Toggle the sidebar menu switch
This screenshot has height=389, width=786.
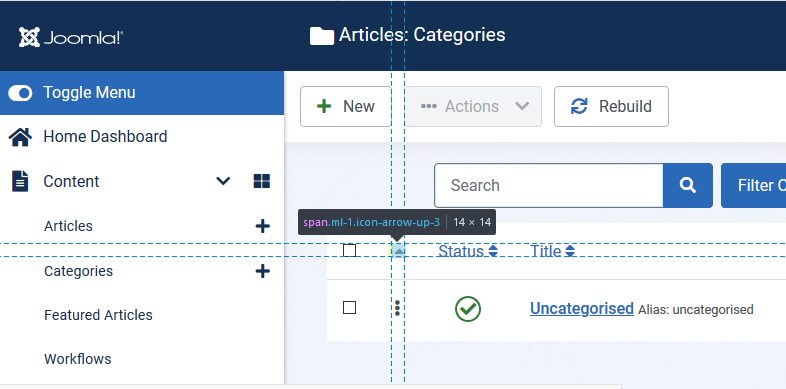click(21, 93)
